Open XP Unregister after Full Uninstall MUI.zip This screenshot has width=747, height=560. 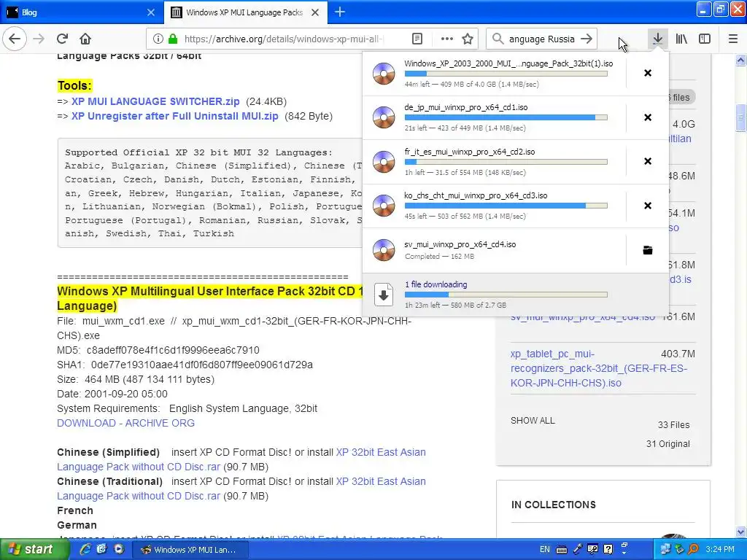[x=175, y=116]
